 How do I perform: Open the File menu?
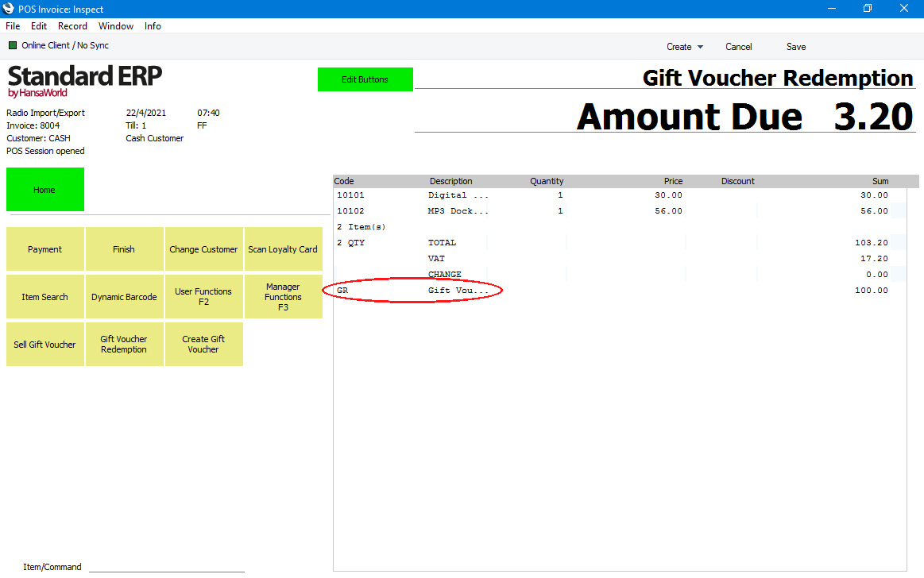tap(13, 26)
